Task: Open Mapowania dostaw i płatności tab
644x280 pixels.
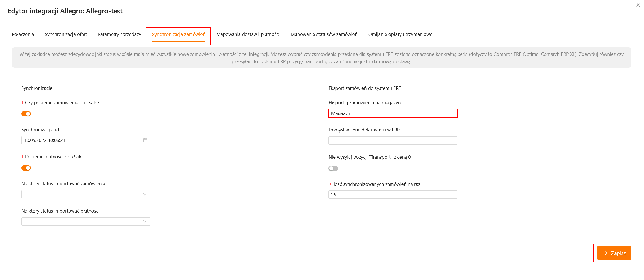Action: tap(248, 35)
